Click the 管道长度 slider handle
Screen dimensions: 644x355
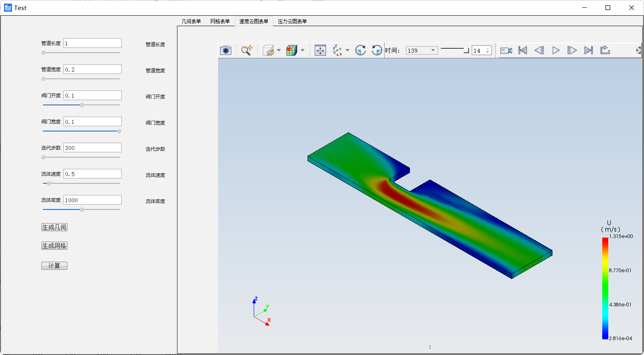point(43,53)
